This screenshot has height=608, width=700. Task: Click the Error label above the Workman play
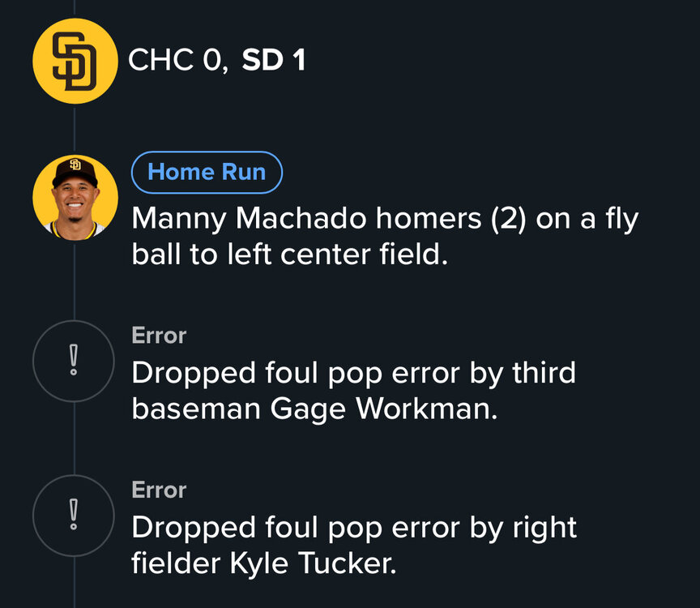159,336
